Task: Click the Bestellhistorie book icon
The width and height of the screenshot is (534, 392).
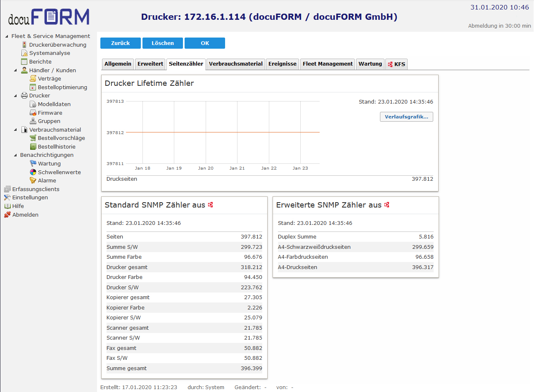Action: click(33, 146)
